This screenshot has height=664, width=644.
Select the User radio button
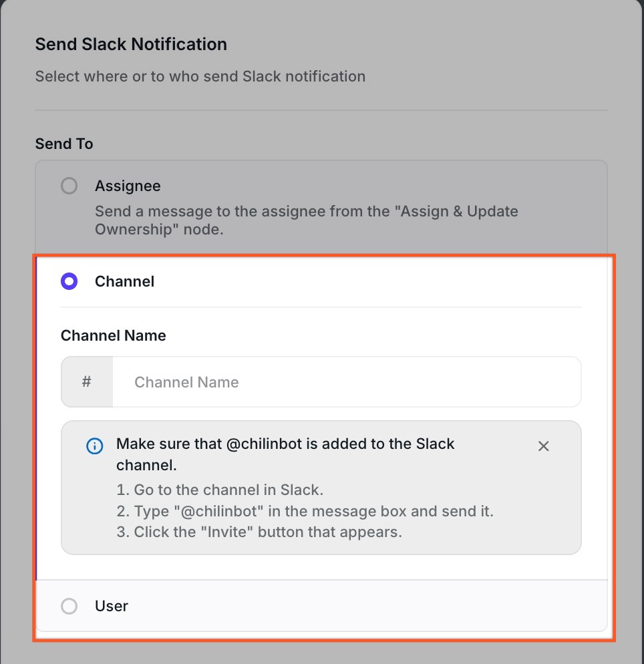click(69, 606)
